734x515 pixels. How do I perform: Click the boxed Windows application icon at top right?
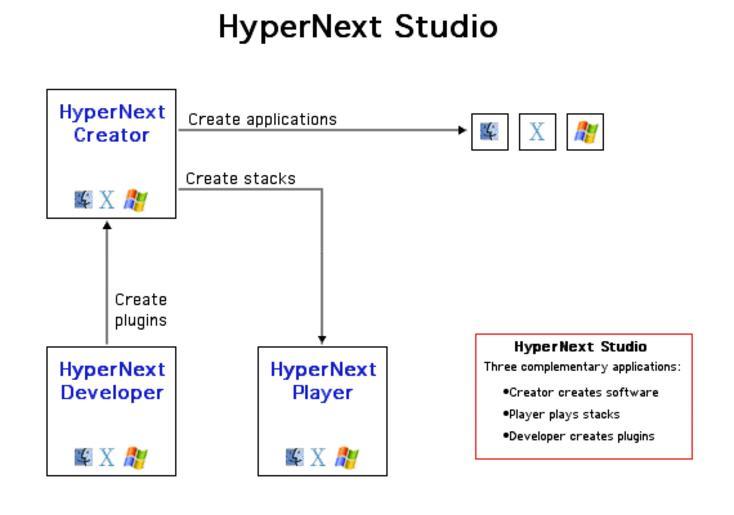click(x=585, y=132)
